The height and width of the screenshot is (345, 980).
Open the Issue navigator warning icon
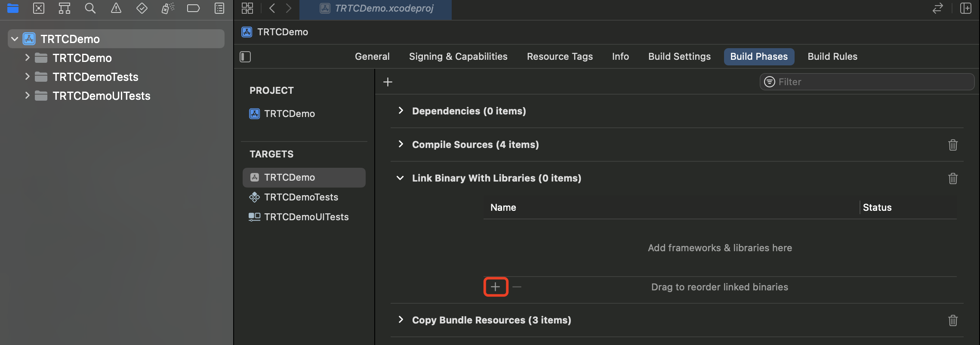pos(116,8)
